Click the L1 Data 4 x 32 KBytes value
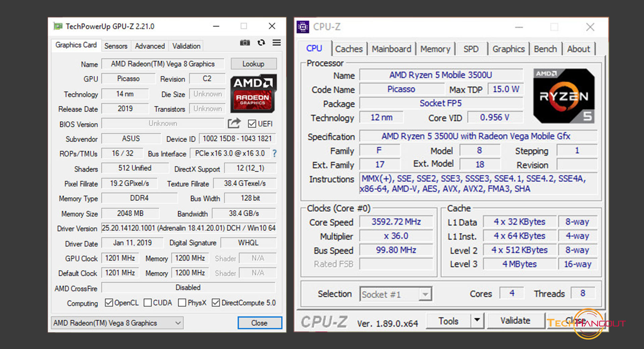The height and width of the screenshot is (349, 644). click(520, 222)
